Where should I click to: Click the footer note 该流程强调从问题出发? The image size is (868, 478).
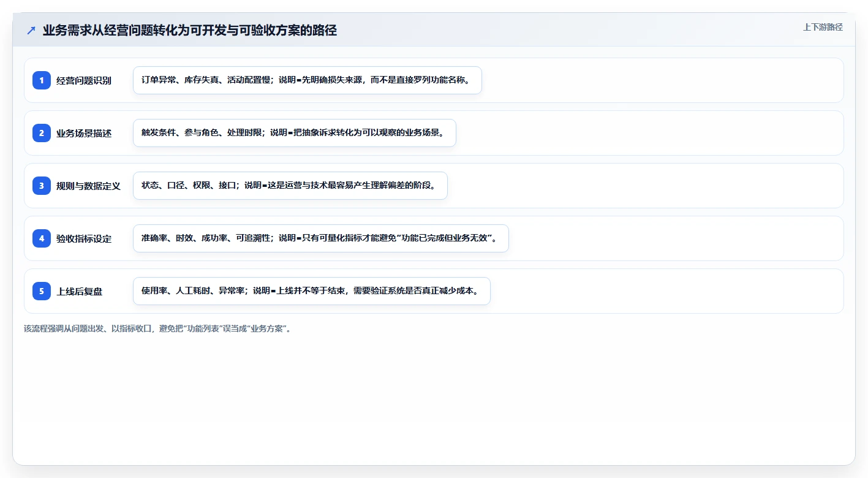[159, 328]
